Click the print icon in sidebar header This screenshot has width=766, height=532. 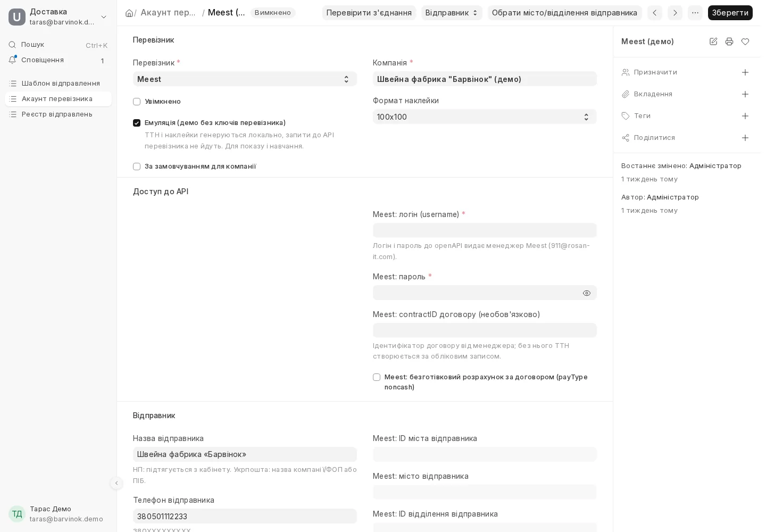pos(729,41)
